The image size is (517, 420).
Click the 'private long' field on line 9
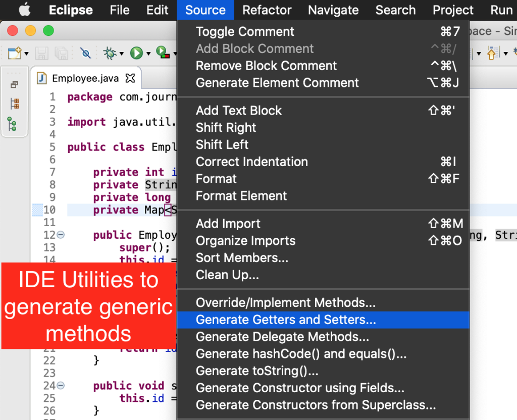[132, 197]
